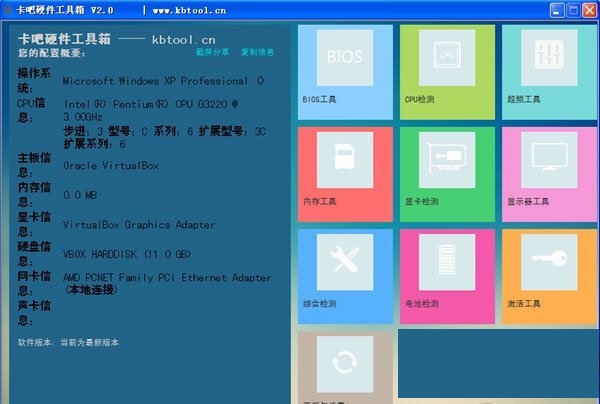Click the 0.0 MB memory value

80,195
